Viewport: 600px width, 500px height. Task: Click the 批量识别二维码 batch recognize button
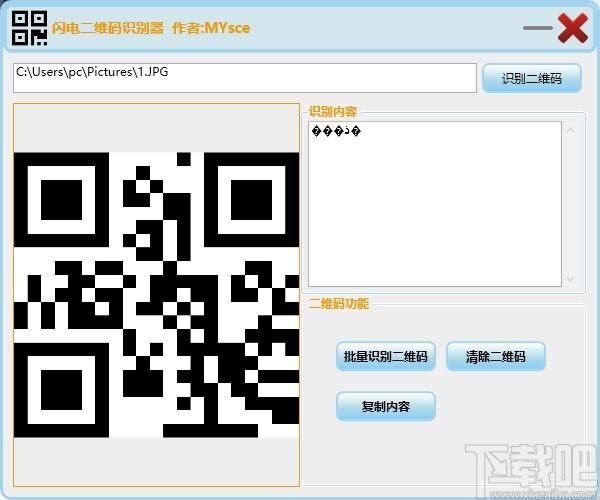[x=386, y=357]
